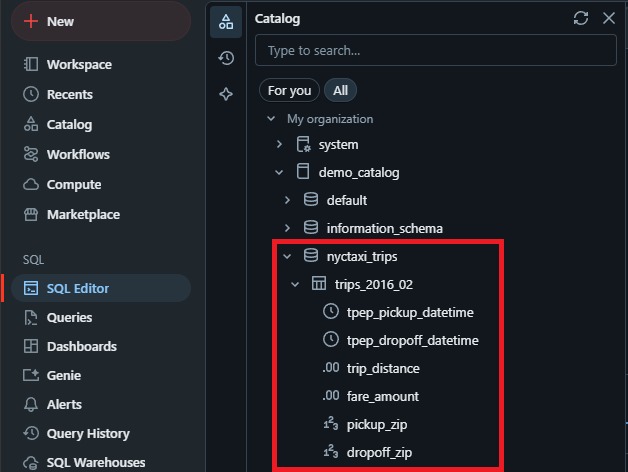Open SQL Editor from sidebar

(78, 288)
